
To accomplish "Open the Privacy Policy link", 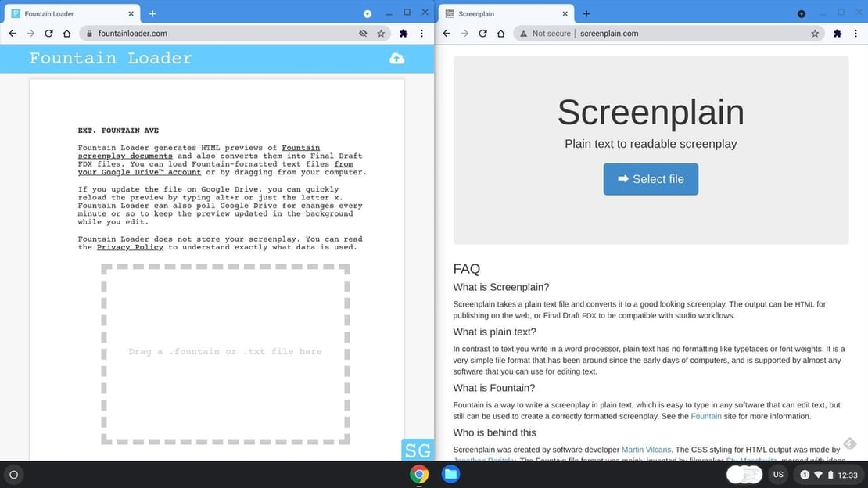I will point(130,247).
